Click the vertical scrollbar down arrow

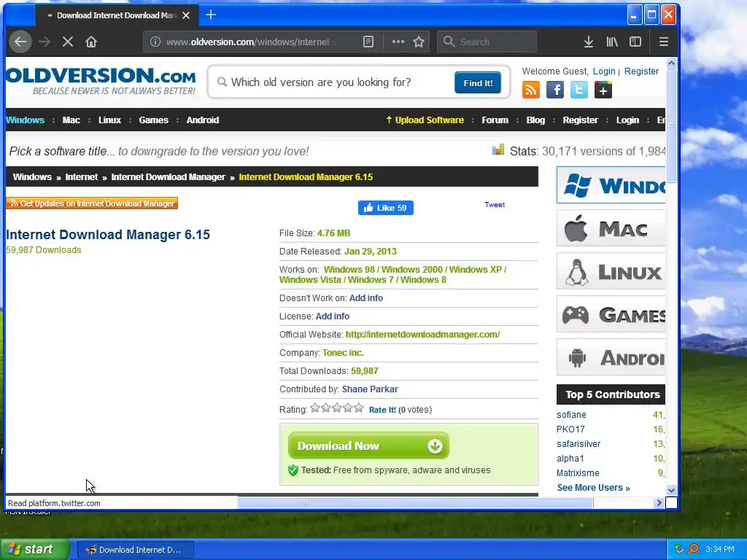tap(671, 490)
